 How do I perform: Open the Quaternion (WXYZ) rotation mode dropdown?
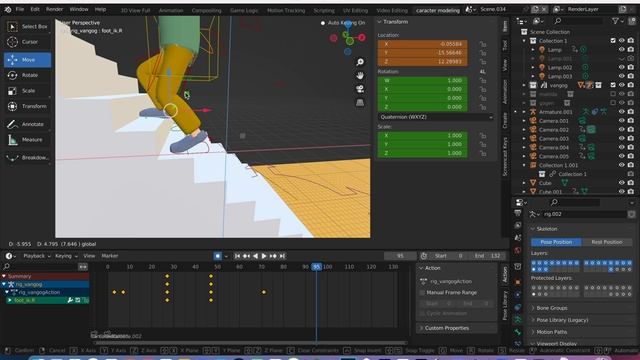click(x=436, y=117)
